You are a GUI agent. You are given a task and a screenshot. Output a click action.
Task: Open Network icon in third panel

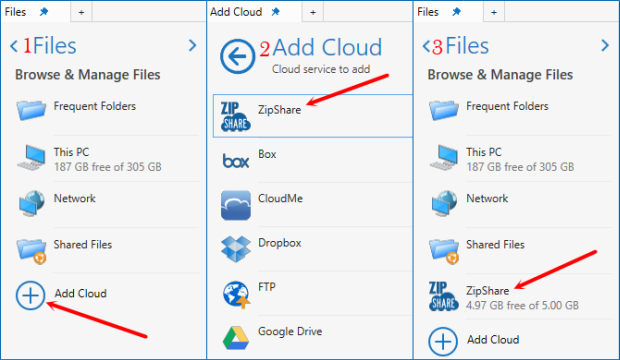[x=444, y=203]
